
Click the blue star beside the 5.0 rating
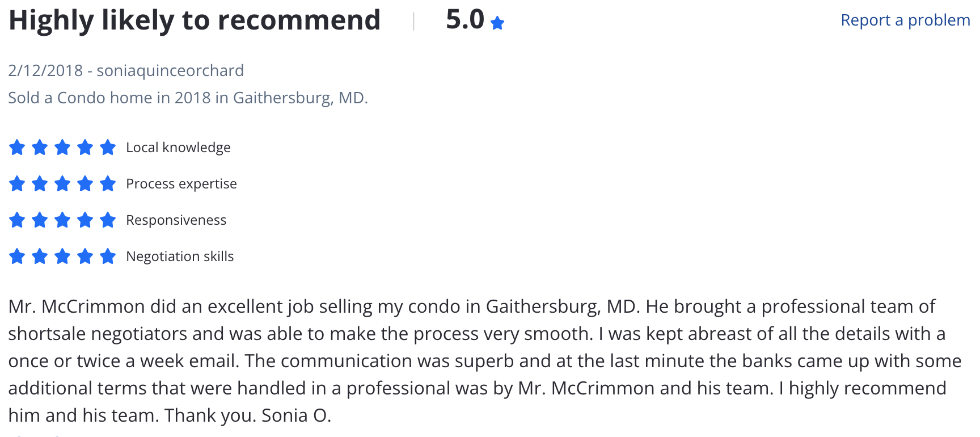point(497,23)
